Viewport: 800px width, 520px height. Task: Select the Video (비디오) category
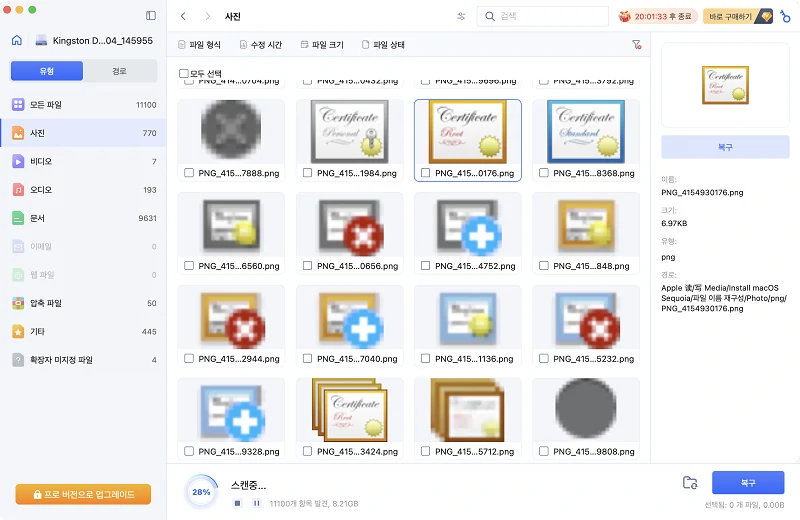coord(83,161)
